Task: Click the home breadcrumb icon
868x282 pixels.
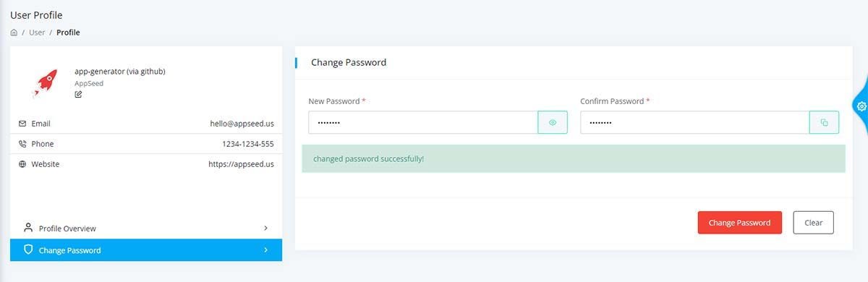Action: (x=14, y=33)
